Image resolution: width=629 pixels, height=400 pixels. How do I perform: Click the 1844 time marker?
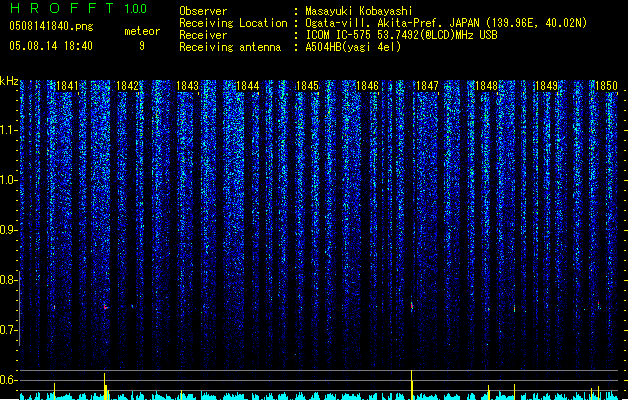tap(248, 86)
